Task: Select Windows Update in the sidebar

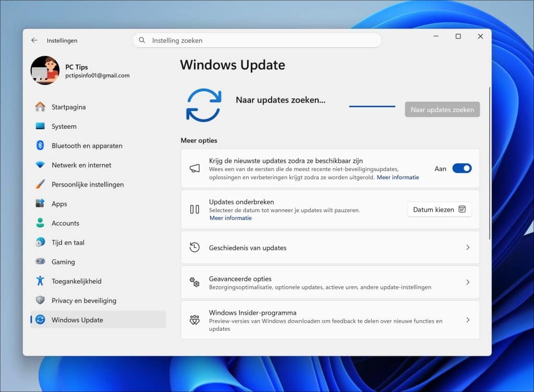Action: click(98, 320)
